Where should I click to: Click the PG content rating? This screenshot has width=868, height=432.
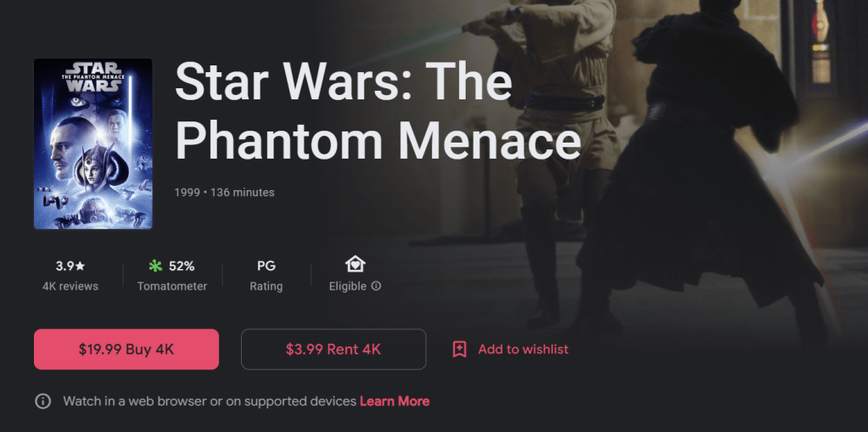(x=266, y=266)
